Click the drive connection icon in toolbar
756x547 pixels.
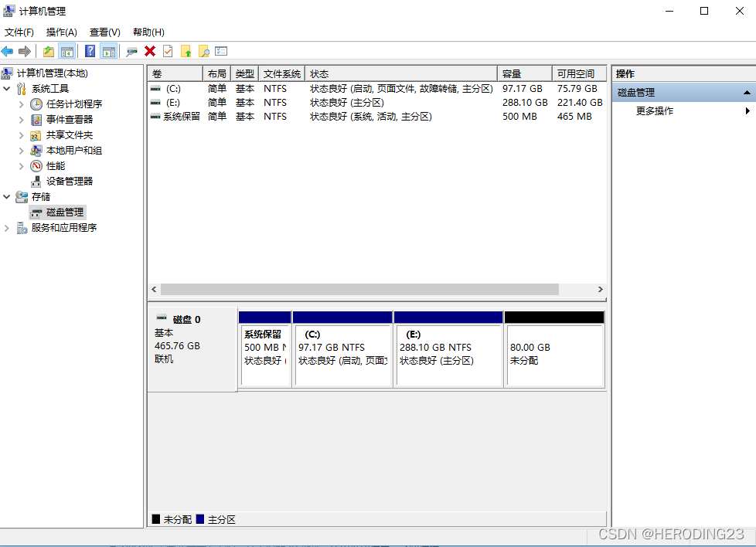(132, 51)
